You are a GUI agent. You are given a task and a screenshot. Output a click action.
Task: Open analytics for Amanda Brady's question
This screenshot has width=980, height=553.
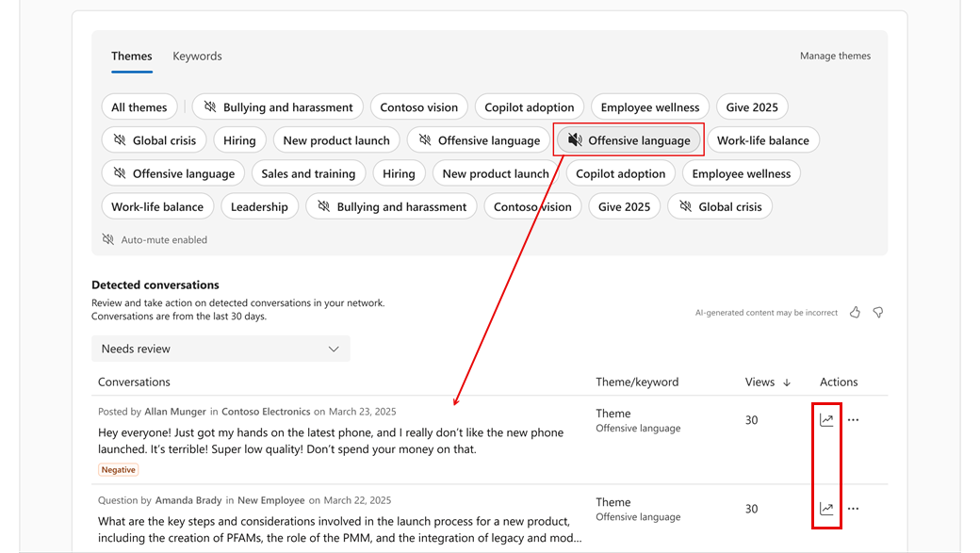pos(826,509)
